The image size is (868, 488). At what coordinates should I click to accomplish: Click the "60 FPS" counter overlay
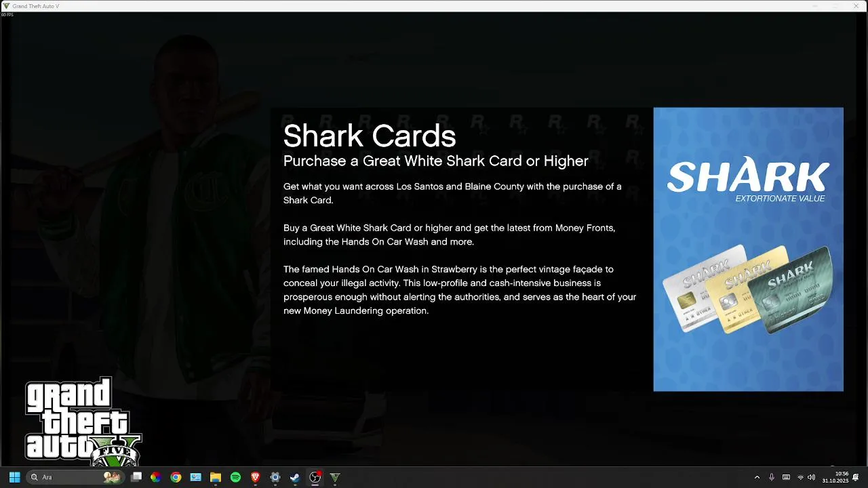7,14
